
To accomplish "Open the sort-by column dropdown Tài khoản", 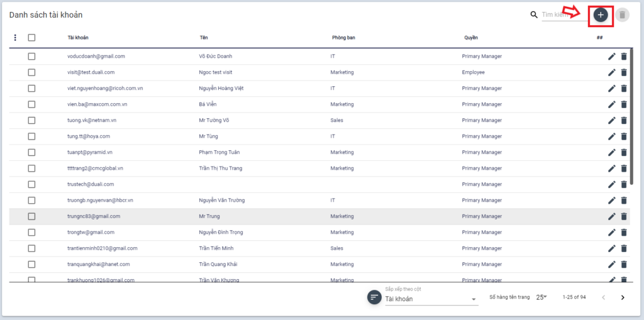I will click(x=431, y=299).
